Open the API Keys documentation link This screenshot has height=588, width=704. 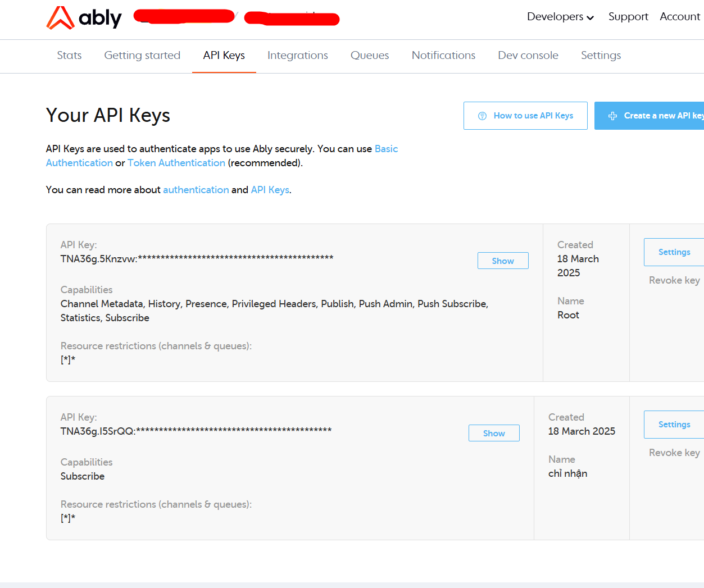[x=270, y=190]
